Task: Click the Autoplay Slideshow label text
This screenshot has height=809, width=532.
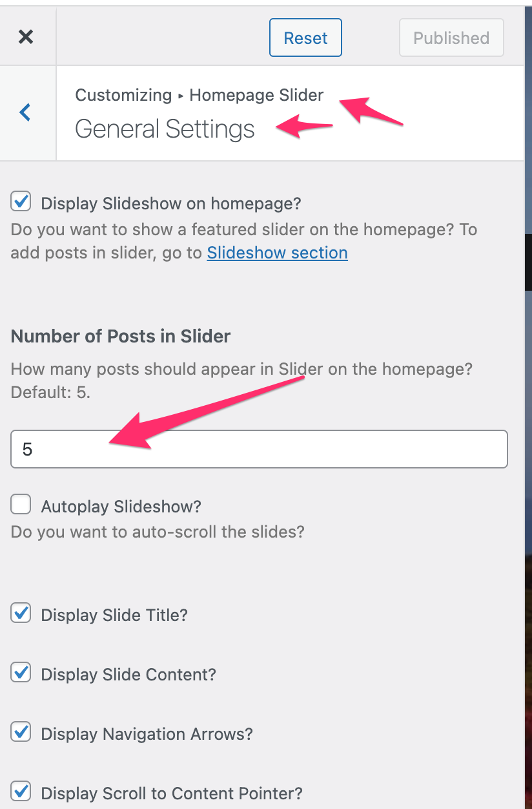Action: point(121,506)
